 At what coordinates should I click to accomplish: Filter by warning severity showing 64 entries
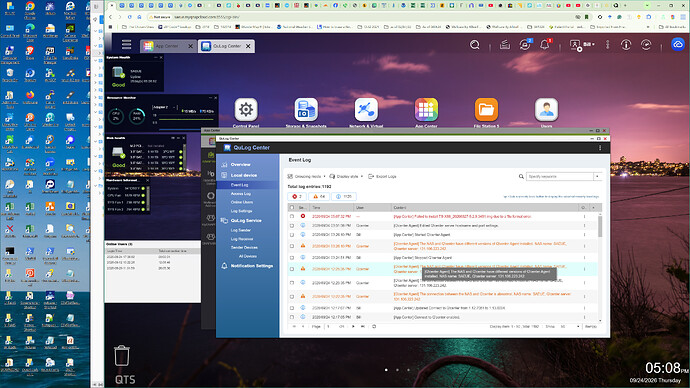tap(319, 197)
